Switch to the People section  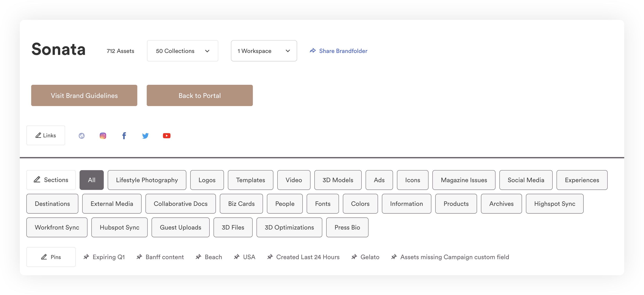285,204
